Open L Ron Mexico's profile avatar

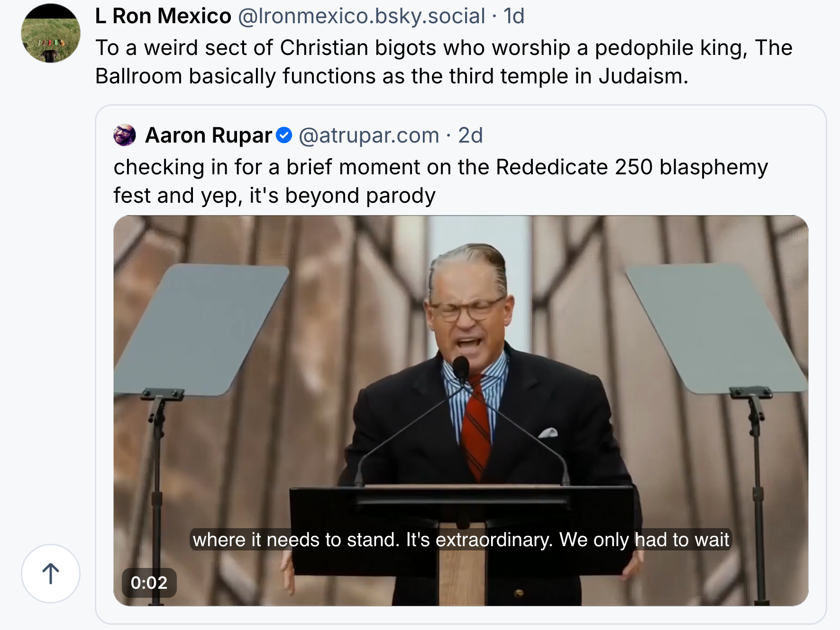pyautogui.click(x=51, y=33)
